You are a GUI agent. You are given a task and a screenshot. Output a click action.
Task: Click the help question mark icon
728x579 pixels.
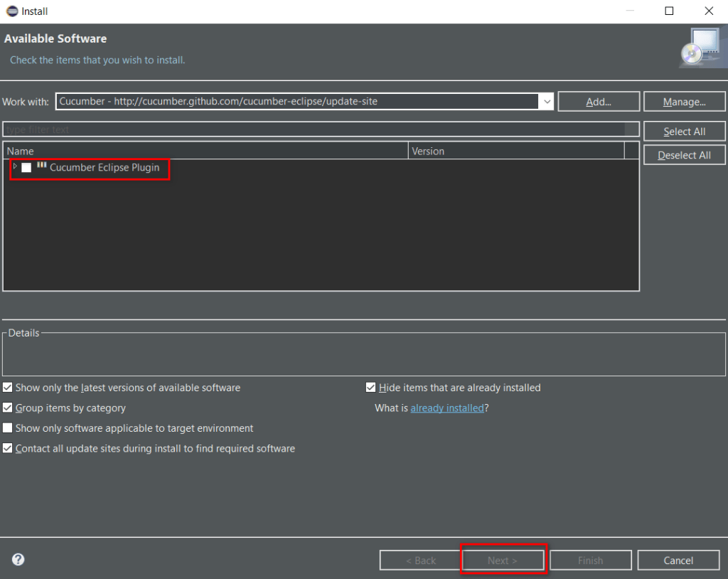pyautogui.click(x=18, y=560)
